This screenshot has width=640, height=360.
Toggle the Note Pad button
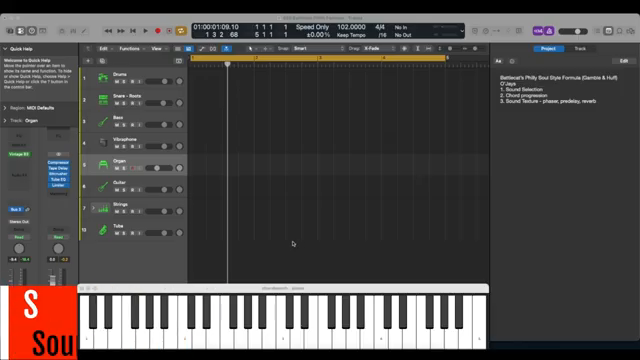[608, 31]
